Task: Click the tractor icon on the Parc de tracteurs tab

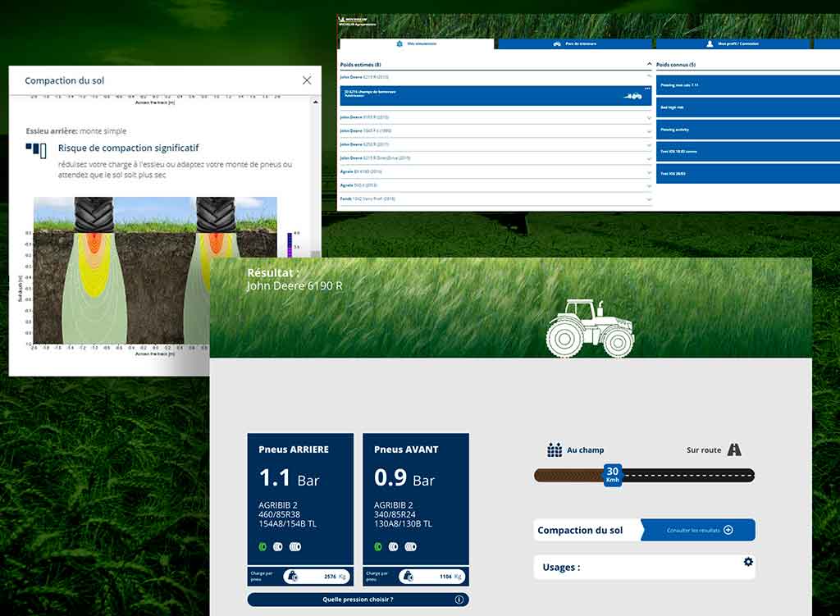Action: pos(557,44)
